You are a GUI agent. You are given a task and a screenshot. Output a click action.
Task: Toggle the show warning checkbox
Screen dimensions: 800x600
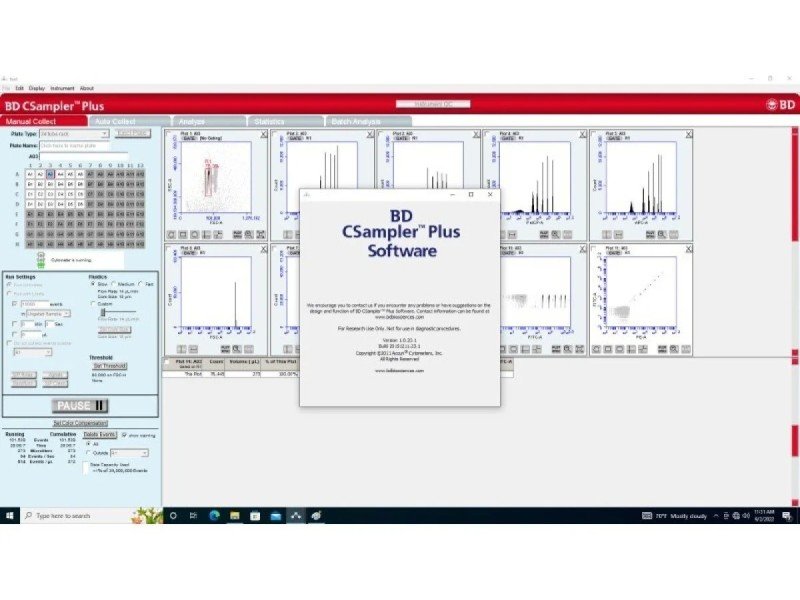click(x=124, y=435)
